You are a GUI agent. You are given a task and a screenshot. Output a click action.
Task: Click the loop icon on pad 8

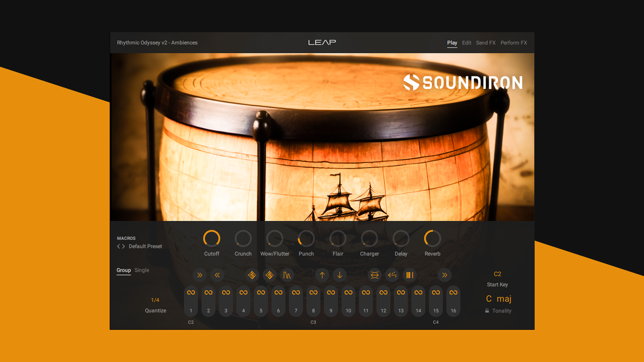(x=314, y=292)
